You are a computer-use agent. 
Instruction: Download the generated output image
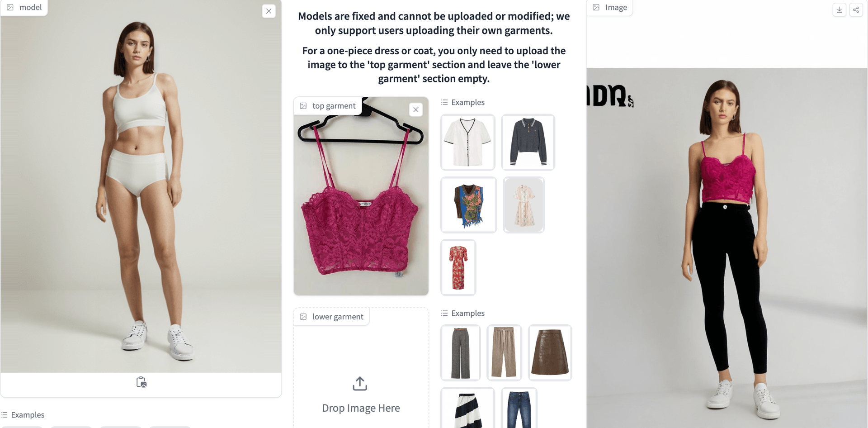click(x=840, y=10)
